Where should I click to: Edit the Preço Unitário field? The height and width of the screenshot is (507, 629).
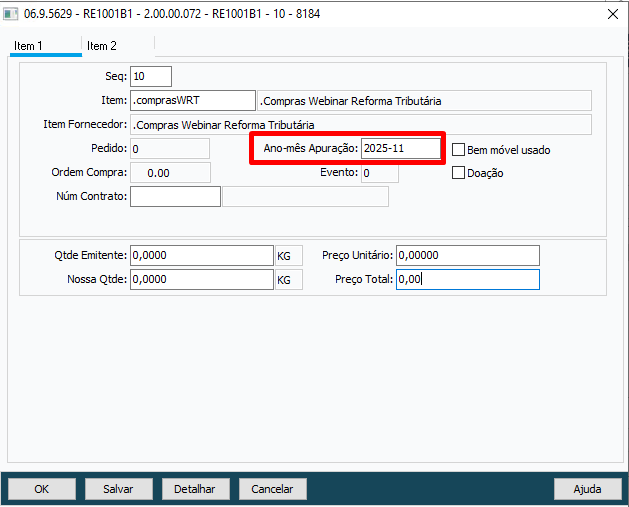(x=468, y=256)
